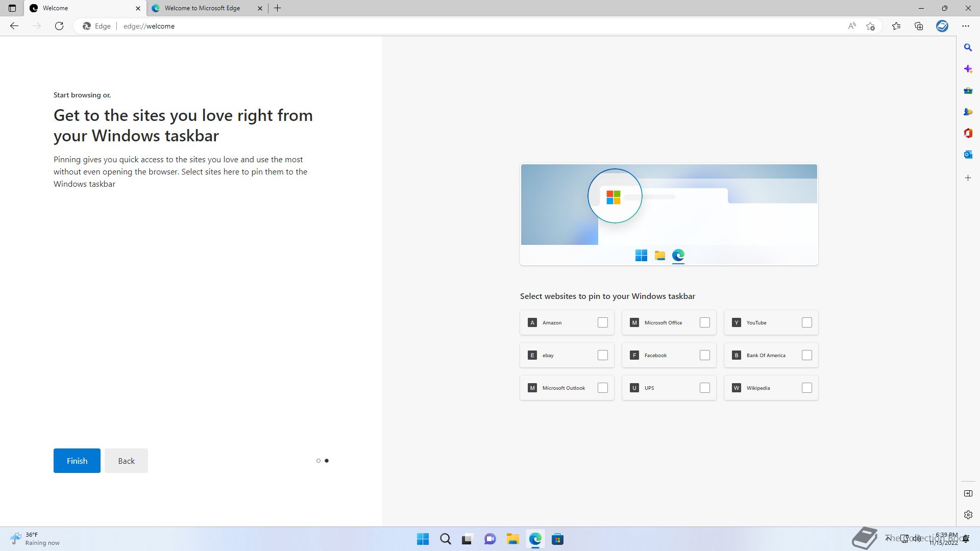Add this page to favorites star icon
Image resolution: width=980 pixels, height=551 pixels.
pos(871,26)
